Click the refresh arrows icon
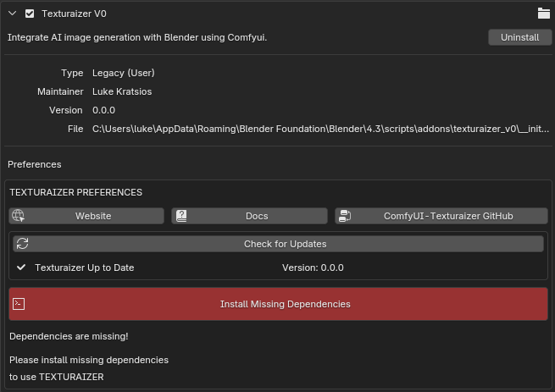The image size is (555, 392). pyautogui.click(x=22, y=244)
